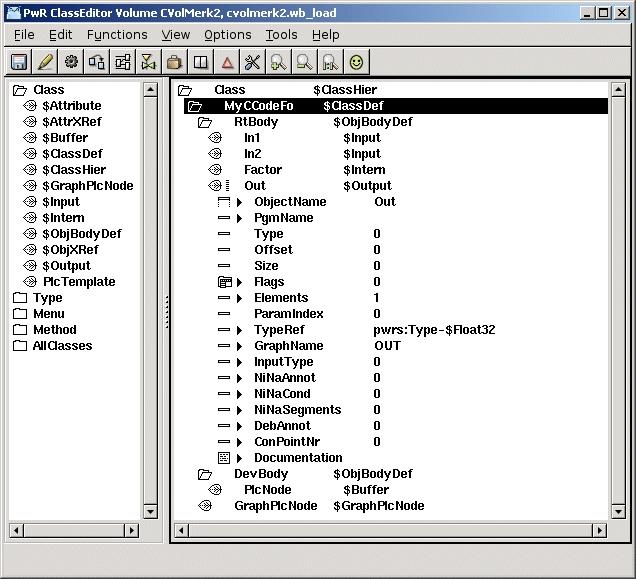The height and width of the screenshot is (579, 636).
Task: Click the valve-shaped toolbar icon
Action: tap(148, 62)
